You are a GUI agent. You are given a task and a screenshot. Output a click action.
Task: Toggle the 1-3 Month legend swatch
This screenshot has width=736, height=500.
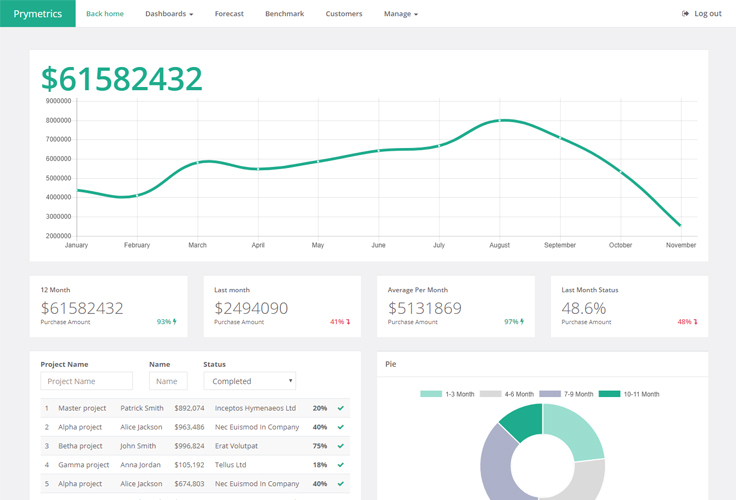431,394
